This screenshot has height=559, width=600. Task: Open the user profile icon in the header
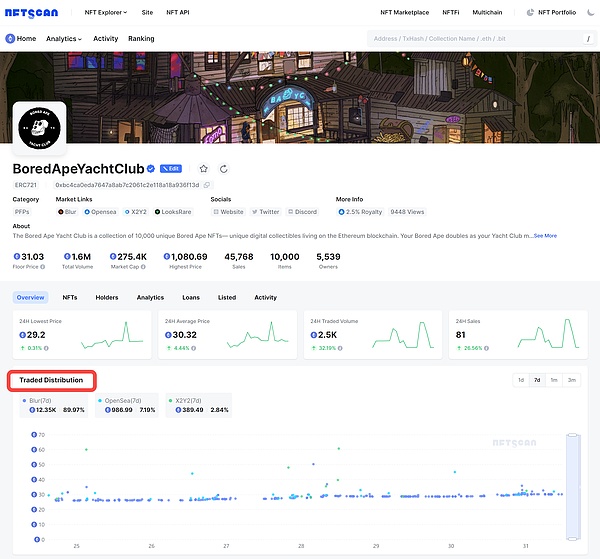(x=529, y=12)
